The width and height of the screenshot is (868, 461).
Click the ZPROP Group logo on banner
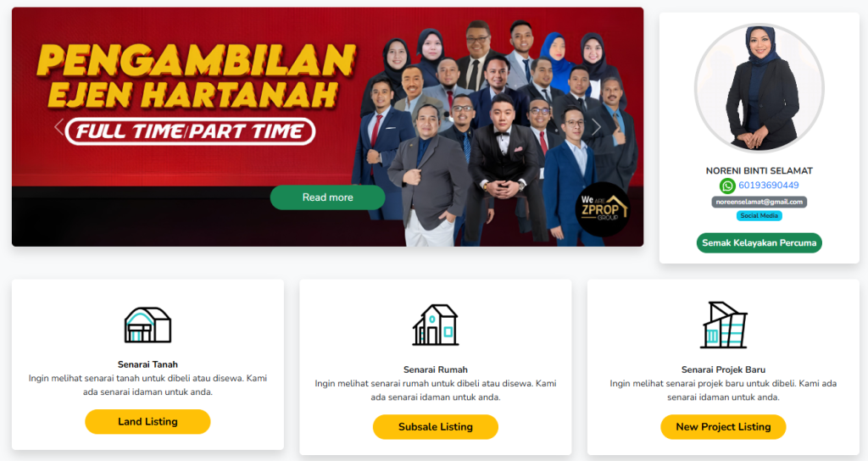pos(603,209)
